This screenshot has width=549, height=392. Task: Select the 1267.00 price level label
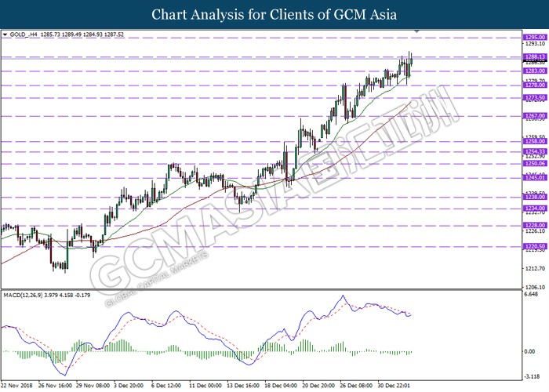[x=535, y=116]
